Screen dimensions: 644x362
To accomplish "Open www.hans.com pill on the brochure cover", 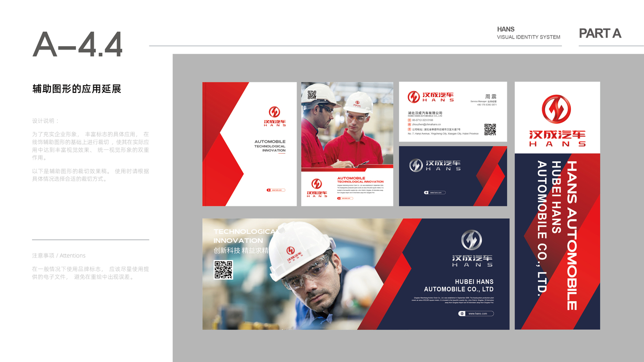I will [276, 190].
